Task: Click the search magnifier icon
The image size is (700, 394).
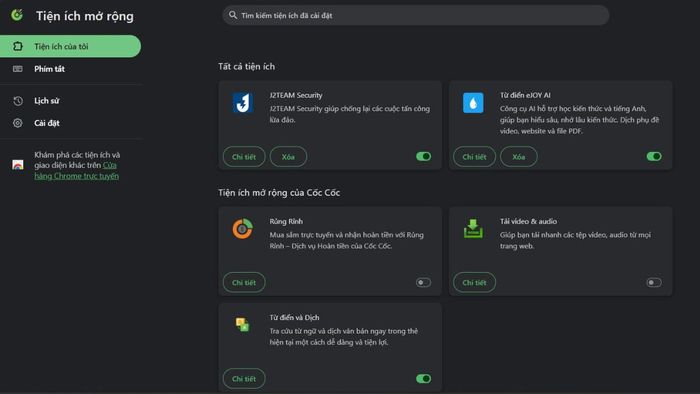Action: coord(233,15)
